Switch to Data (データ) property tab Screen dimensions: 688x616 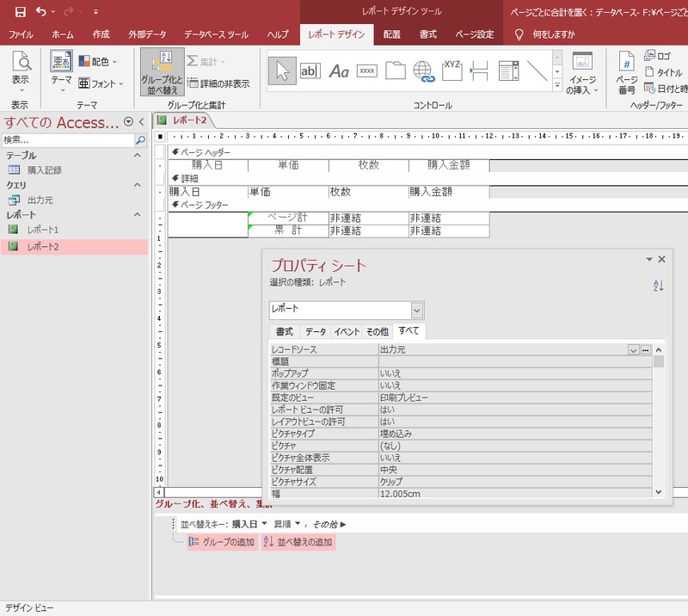316,332
